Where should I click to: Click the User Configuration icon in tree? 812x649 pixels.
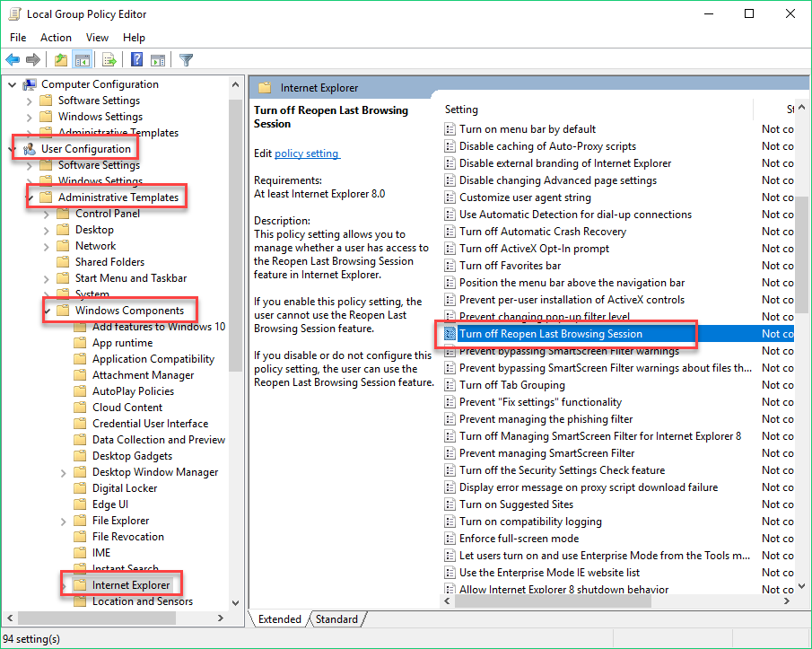30,149
